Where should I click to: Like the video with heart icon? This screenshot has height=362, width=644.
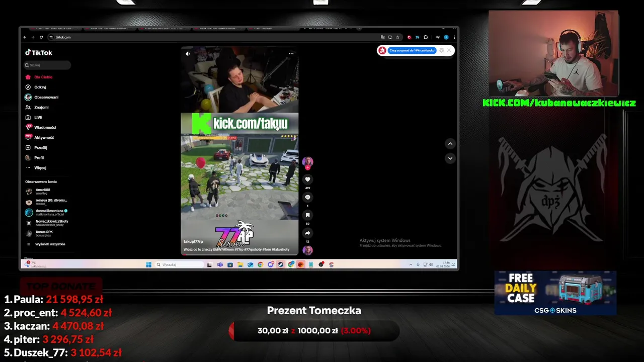click(307, 179)
